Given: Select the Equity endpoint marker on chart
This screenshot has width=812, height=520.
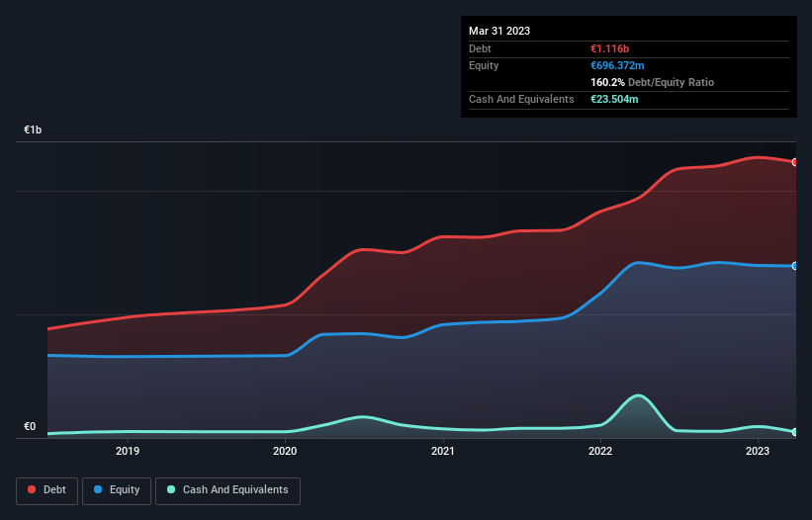Looking at the screenshot, I should [x=795, y=266].
